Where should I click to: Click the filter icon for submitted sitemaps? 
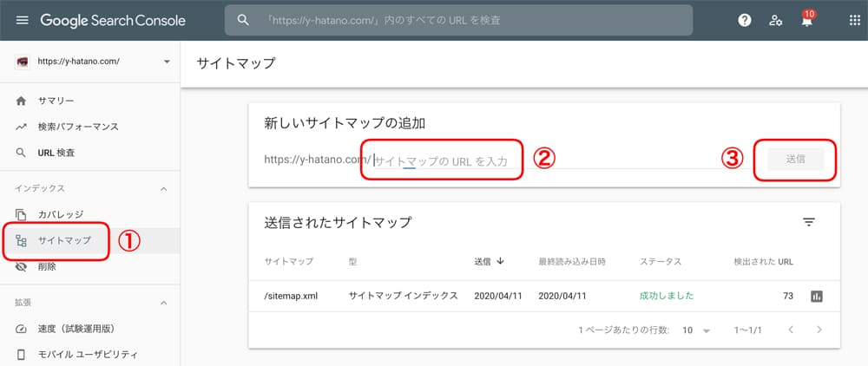(808, 222)
